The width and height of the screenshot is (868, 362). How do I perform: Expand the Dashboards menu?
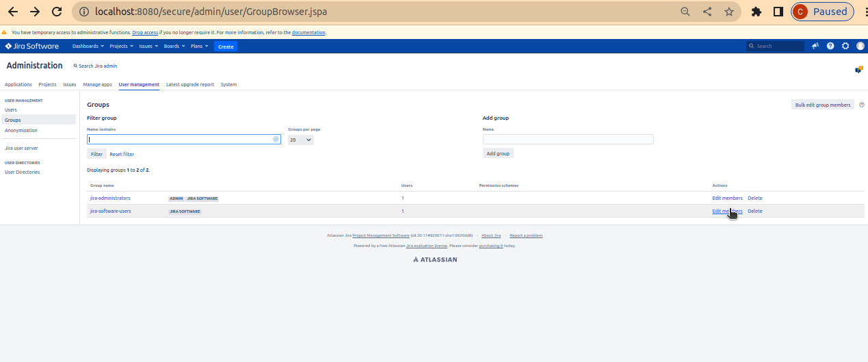(88, 47)
